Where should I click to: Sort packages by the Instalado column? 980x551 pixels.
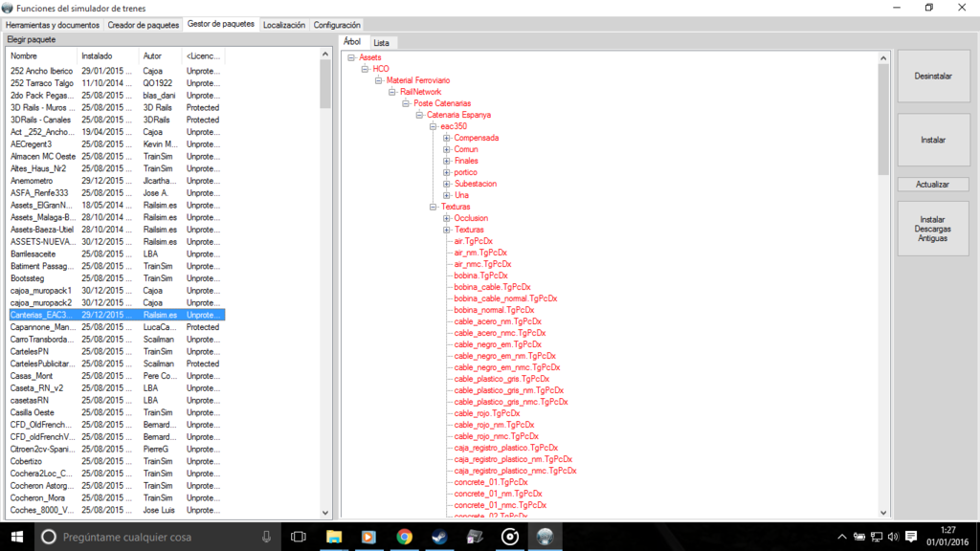108,56
